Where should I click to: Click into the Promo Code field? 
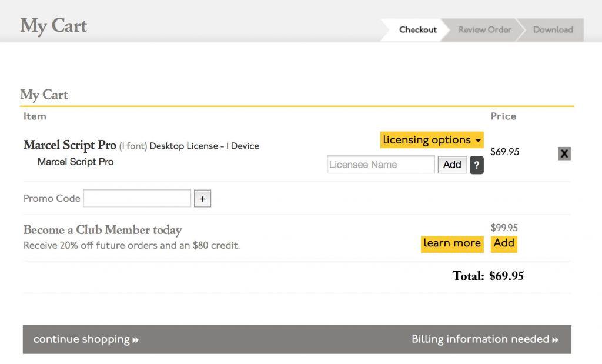137,198
